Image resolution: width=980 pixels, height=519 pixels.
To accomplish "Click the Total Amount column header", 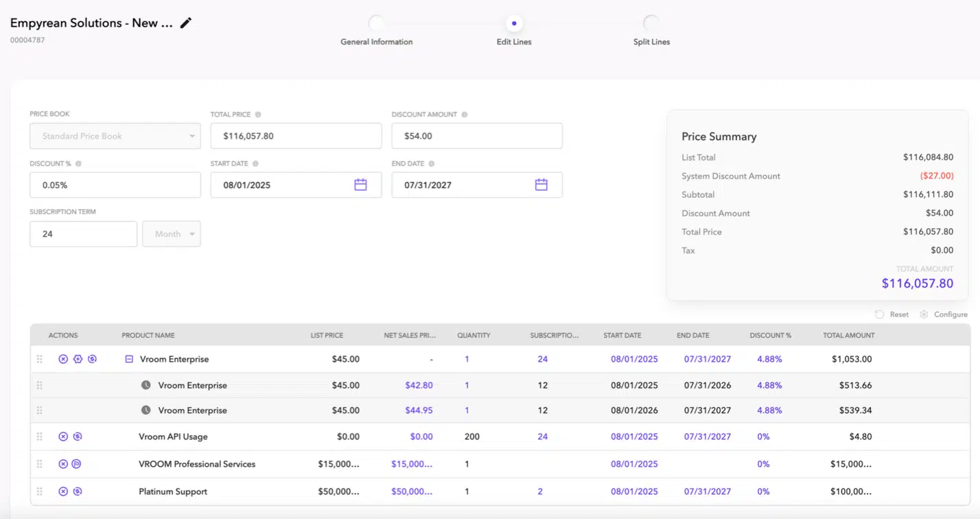I will (849, 335).
